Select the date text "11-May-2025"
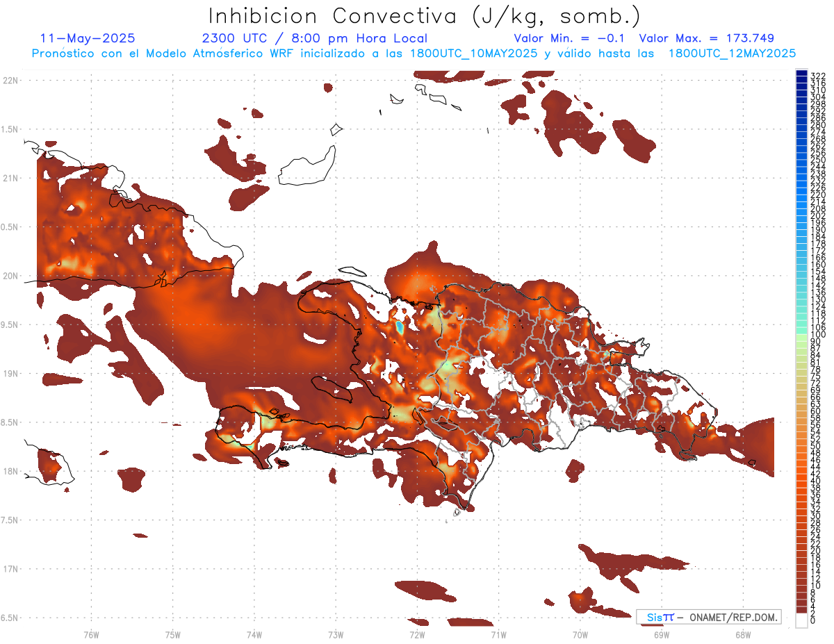Image resolution: width=834 pixels, height=644 pixels. tap(88, 39)
